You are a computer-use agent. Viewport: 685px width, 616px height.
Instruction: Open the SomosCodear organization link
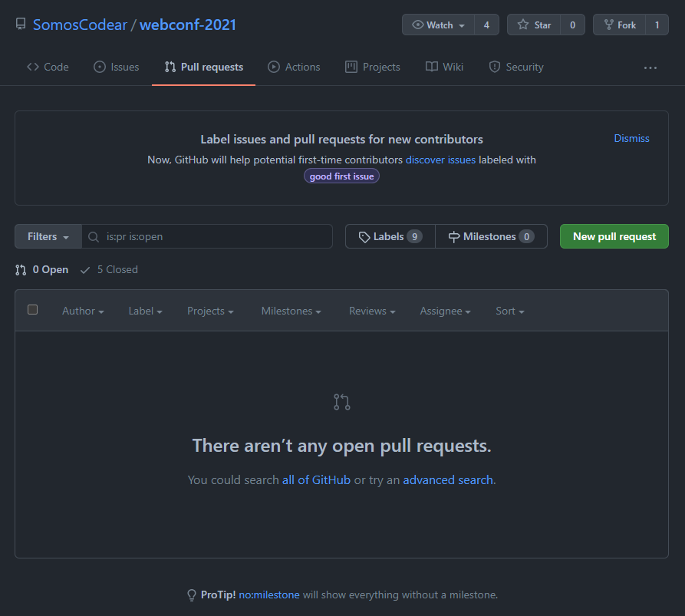point(80,25)
